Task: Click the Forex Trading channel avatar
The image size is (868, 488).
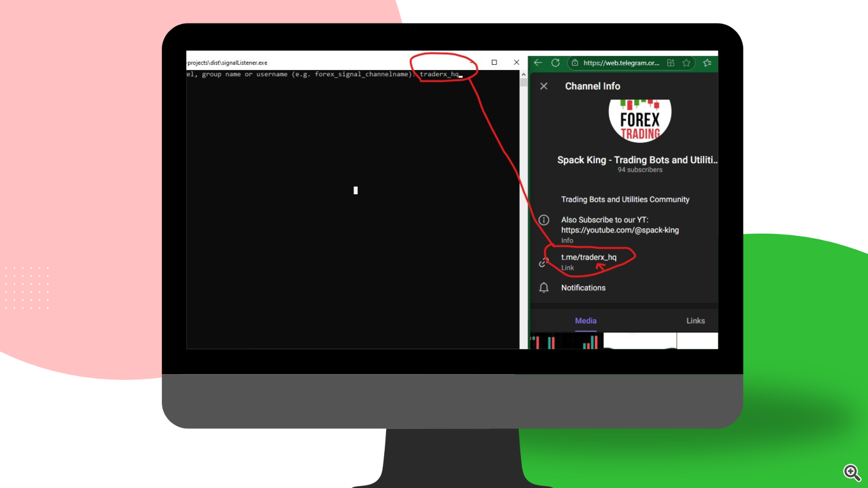Action: coord(640,120)
